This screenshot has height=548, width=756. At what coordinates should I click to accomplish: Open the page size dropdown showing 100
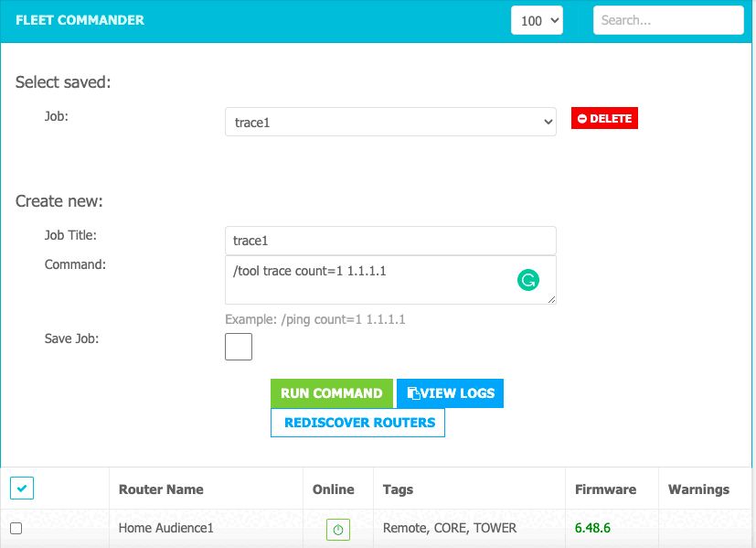pyautogui.click(x=538, y=20)
